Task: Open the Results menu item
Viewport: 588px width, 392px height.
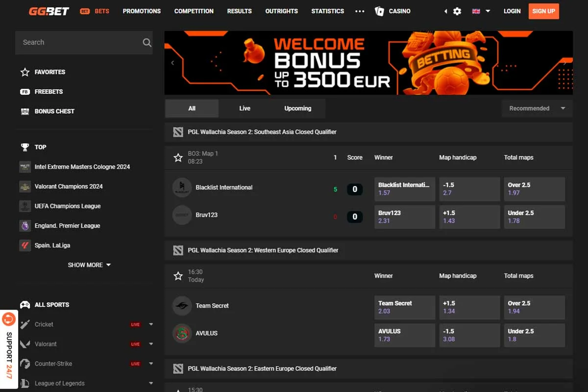Action: pyautogui.click(x=240, y=11)
